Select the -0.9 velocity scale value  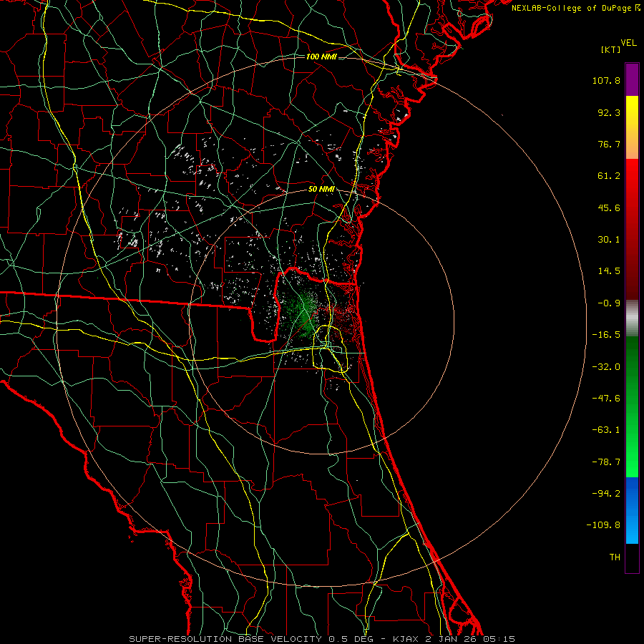tap(609, 303)
